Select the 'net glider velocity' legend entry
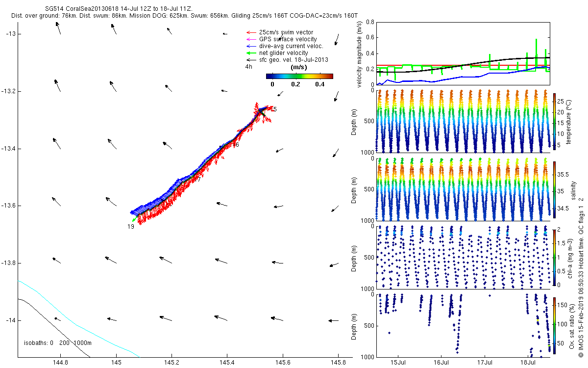The width and height of the screenshot is (588, 368). coord(283,53)
